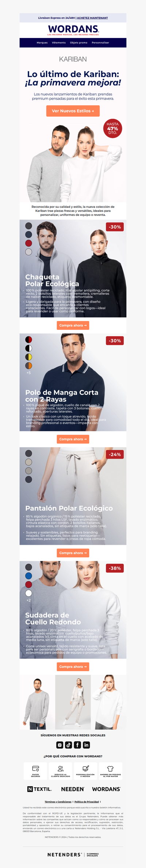
Task: Open the Facebook social icon
Action: (77, 745)
